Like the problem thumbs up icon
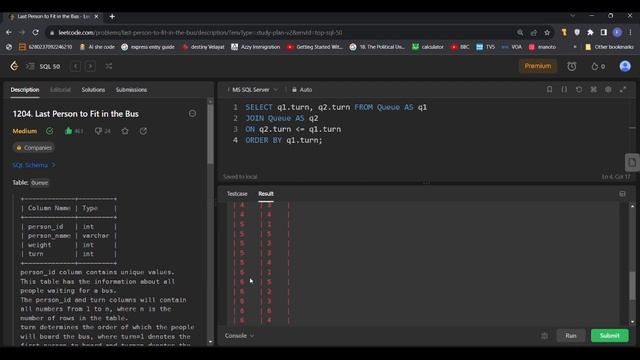640x360 pixels. [69, 131]
